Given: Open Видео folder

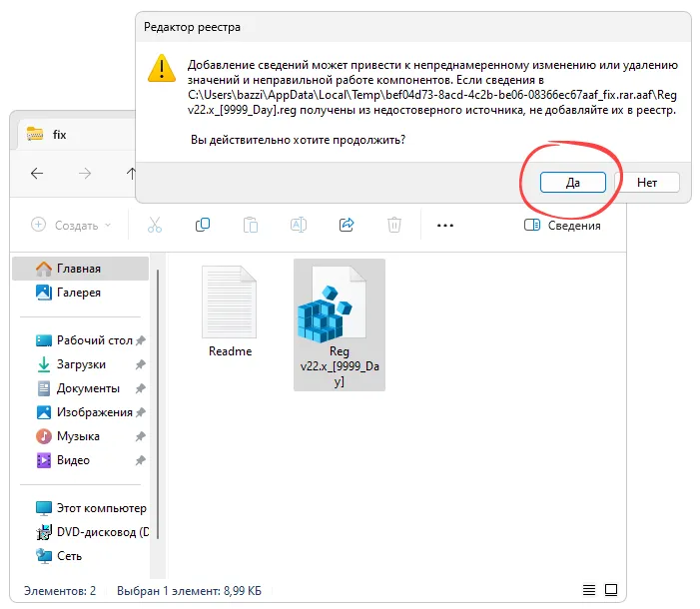Looking at the screenshot, I should (63, 460).
